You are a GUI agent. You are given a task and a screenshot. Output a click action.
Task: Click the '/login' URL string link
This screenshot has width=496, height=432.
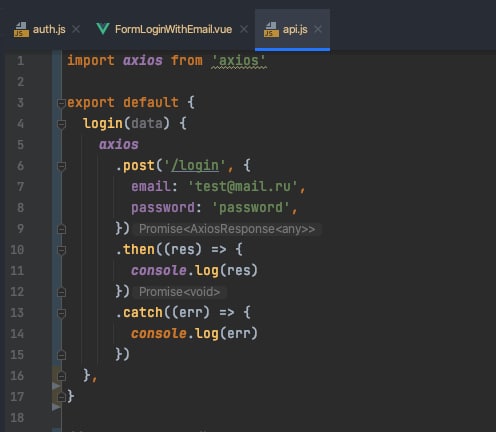coord(195,166)
